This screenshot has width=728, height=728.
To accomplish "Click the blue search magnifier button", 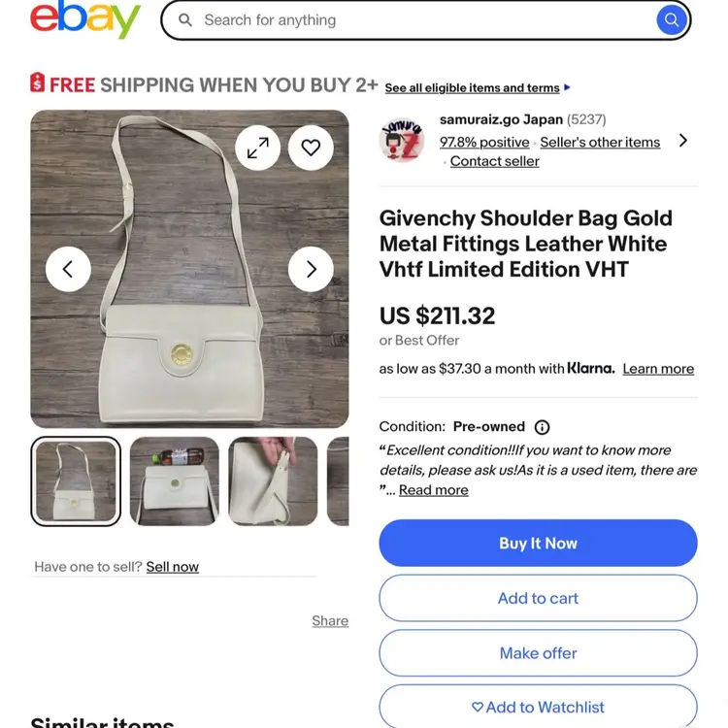I will [671, 19].
